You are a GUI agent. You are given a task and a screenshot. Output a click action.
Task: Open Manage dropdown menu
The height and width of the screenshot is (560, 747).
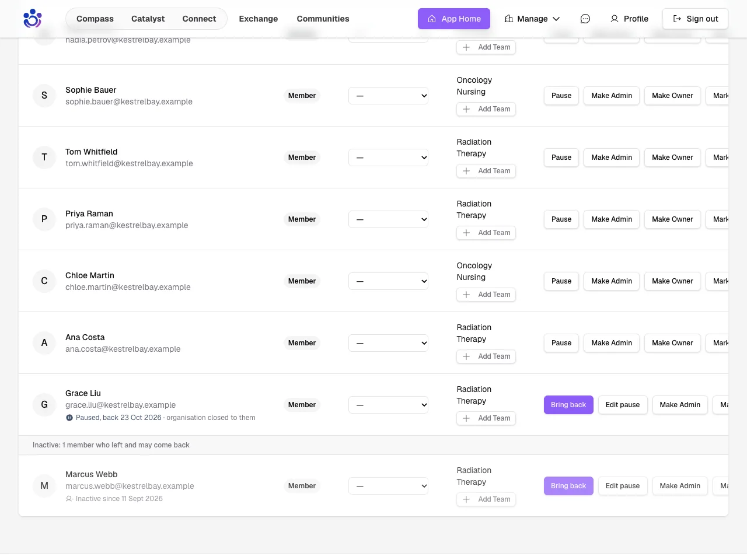pyautogui.click(x=532, y=19)
